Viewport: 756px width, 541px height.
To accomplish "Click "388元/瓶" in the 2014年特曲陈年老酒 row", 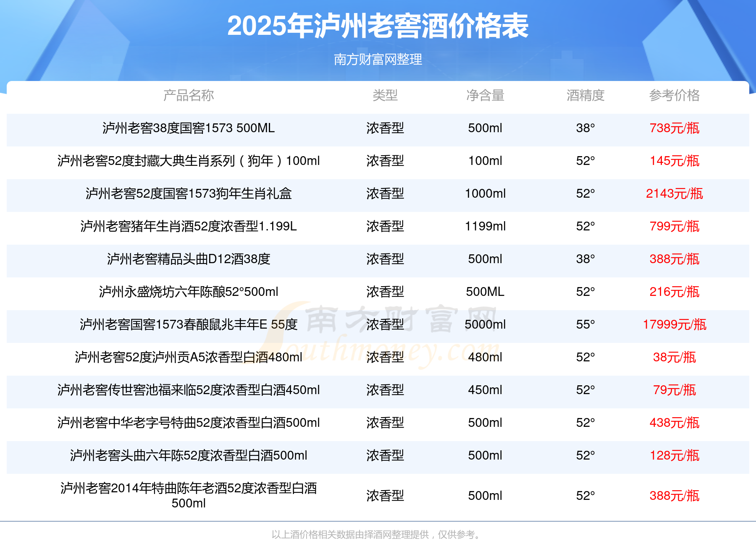I will [675, 496].
